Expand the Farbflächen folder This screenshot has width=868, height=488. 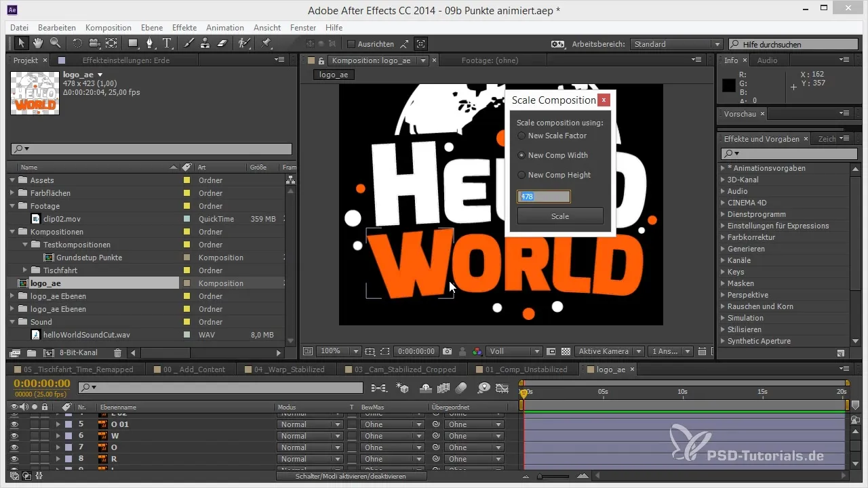tap(12, 193)
